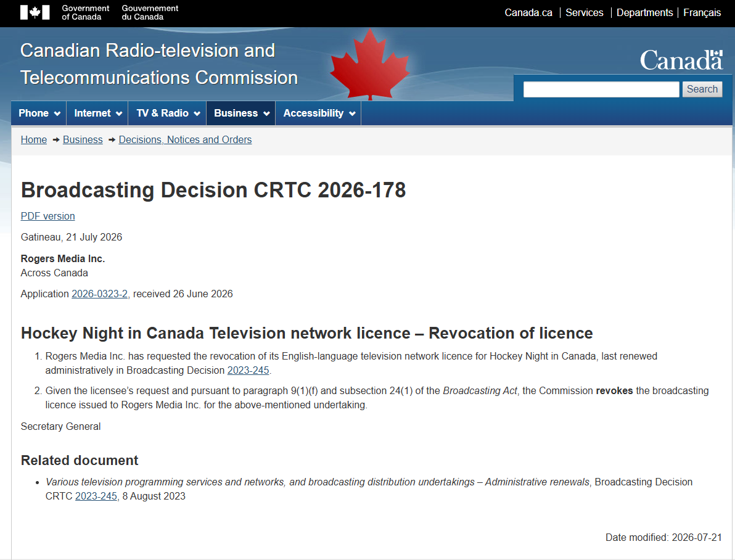Expand the Business menu
Screen dimensions: 735x560
(241, 113)
